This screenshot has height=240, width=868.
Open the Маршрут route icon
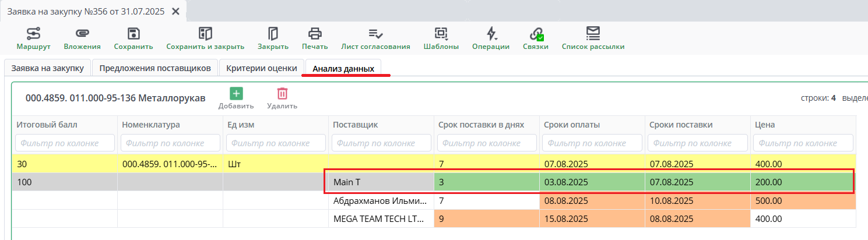(x=33, y=34)
